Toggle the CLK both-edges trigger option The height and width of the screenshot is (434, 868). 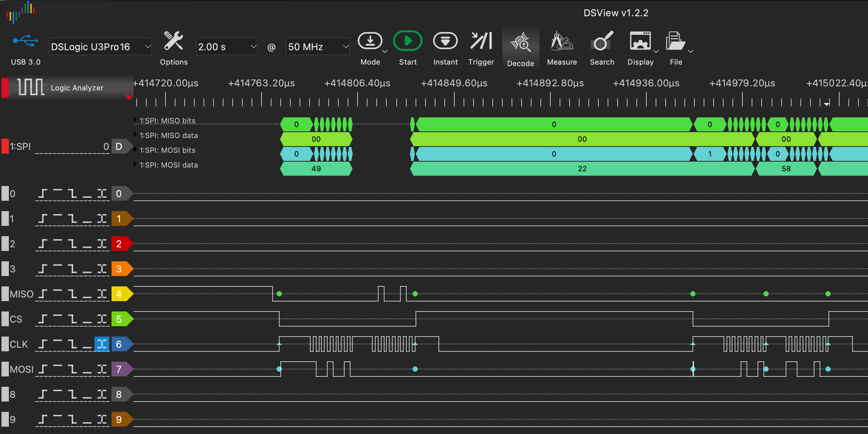tap(102, 344)
